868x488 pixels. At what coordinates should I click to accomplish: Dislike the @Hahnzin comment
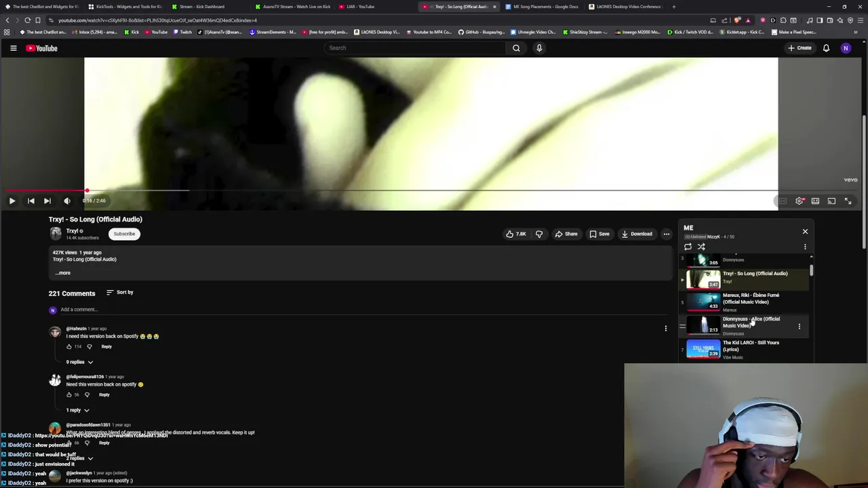(x=89, y=346)
